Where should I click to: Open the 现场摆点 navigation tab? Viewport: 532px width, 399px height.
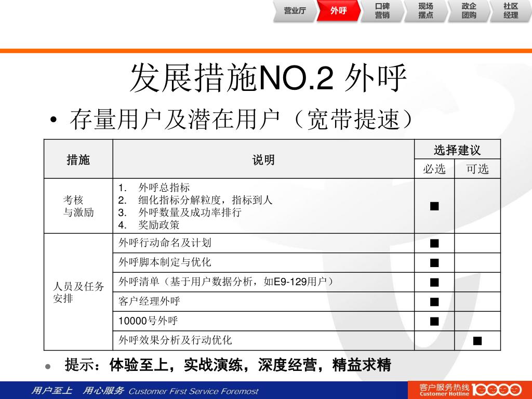(x=425, y=11)
